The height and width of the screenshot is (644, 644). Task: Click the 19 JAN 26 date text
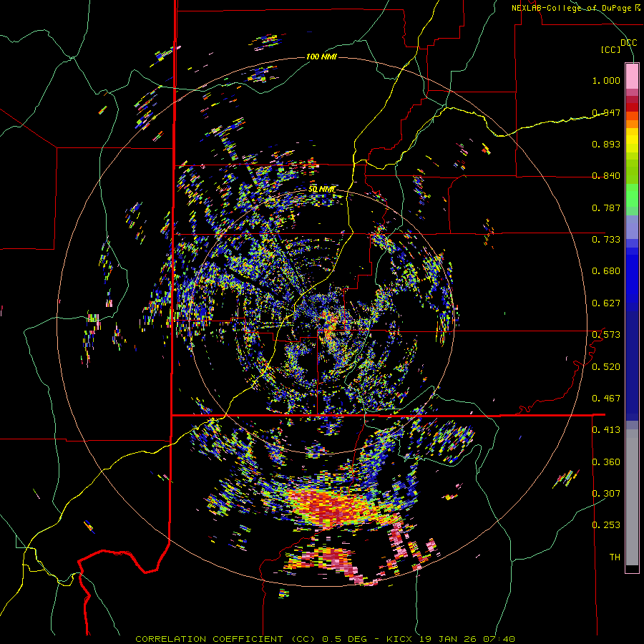[448, 639]
